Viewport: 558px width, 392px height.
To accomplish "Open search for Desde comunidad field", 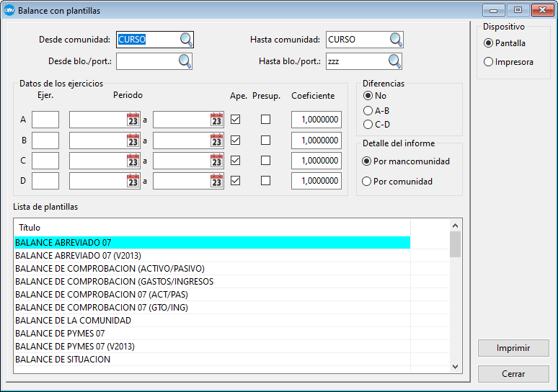I will 186,40.
